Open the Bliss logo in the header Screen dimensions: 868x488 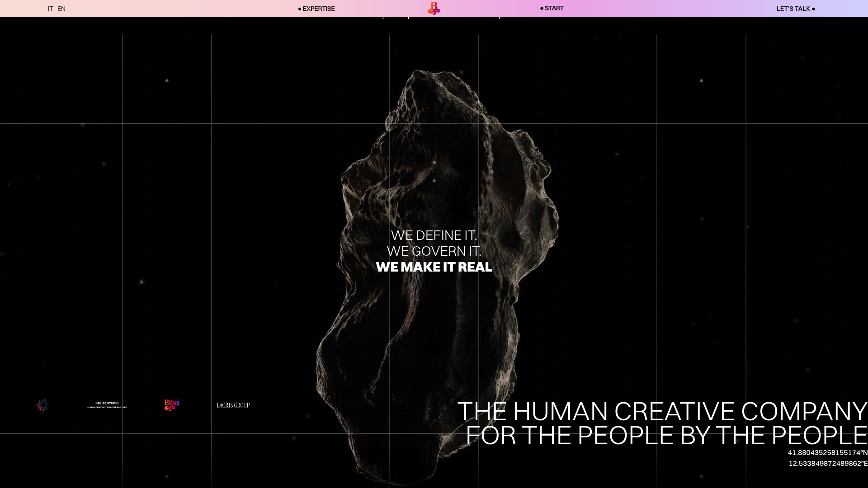[x=434, y=8]
